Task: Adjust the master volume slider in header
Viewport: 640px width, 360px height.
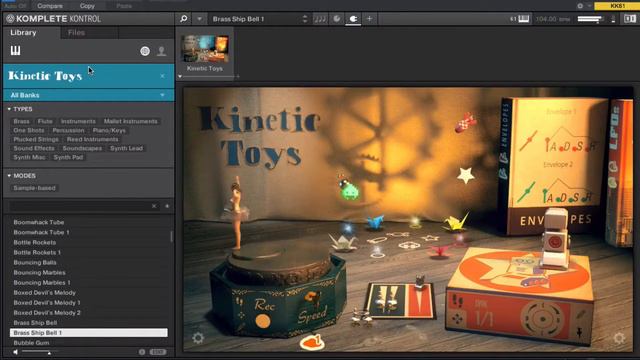Action: (590, 19)
